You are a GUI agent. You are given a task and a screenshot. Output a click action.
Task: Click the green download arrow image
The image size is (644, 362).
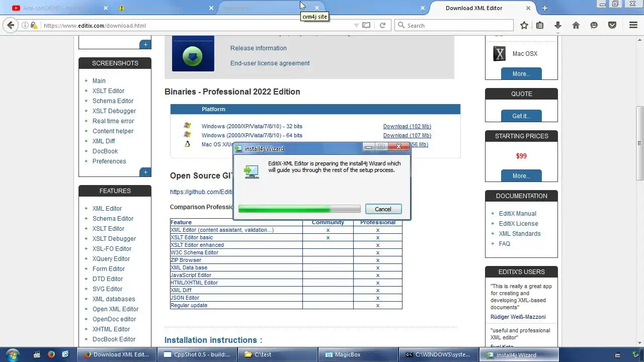tap(193, 56)
